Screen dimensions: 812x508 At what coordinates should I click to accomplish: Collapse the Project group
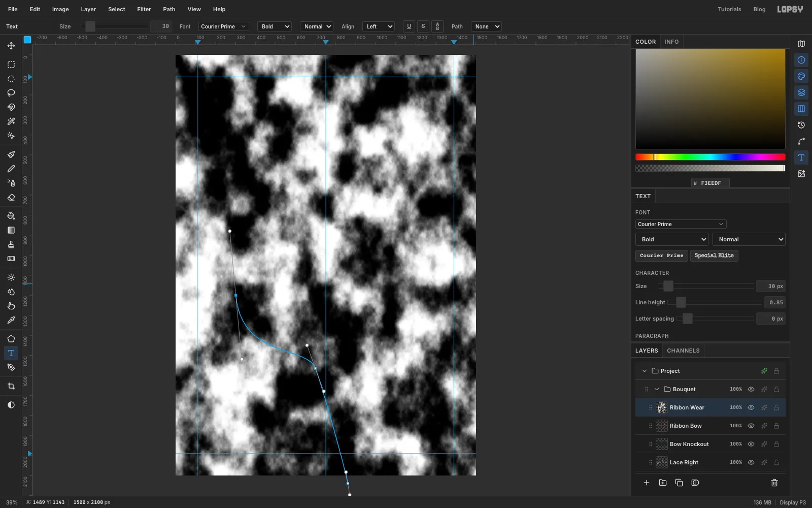(645, 371)
